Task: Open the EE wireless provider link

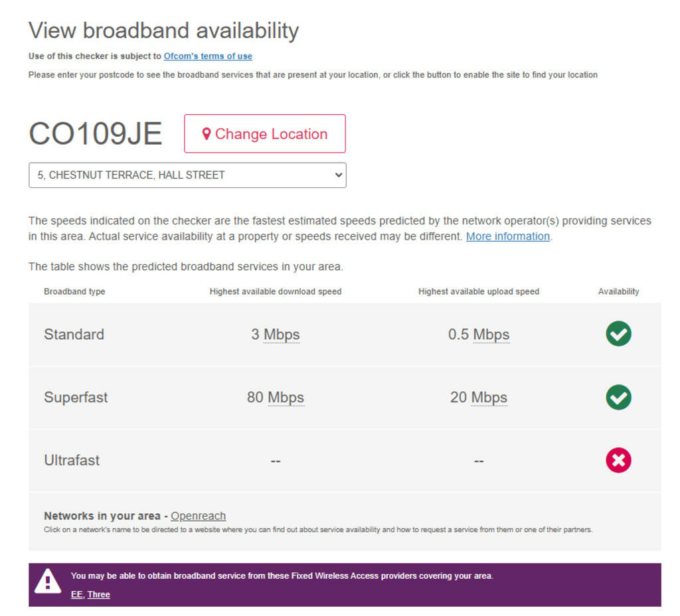Action: click(77, 594)
